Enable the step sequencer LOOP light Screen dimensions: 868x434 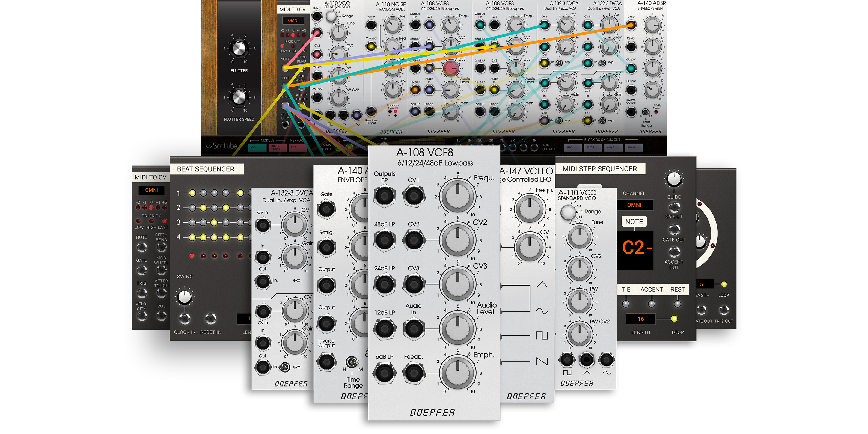[674, 319]
